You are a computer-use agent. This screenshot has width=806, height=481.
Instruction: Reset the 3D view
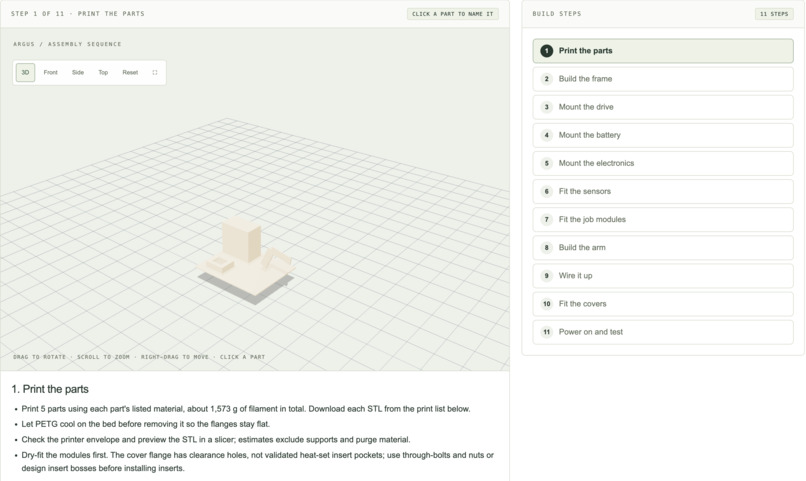click(130, 72)
